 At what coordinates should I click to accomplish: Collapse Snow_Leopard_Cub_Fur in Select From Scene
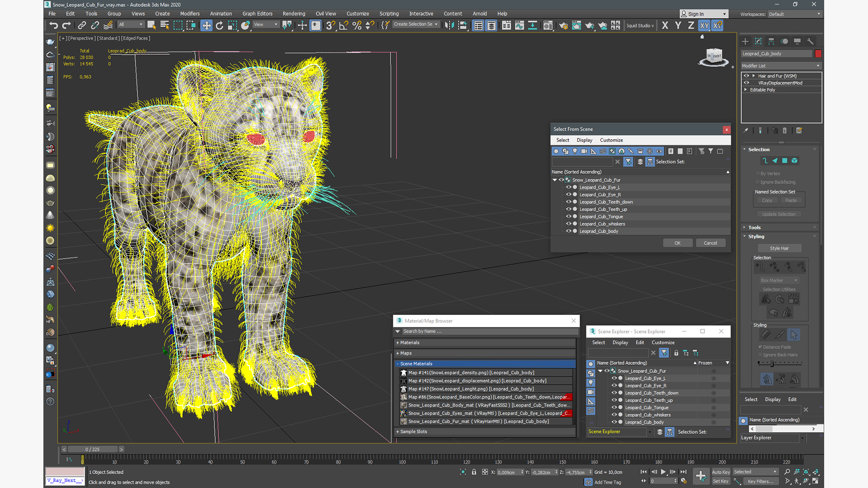[555, 180]
